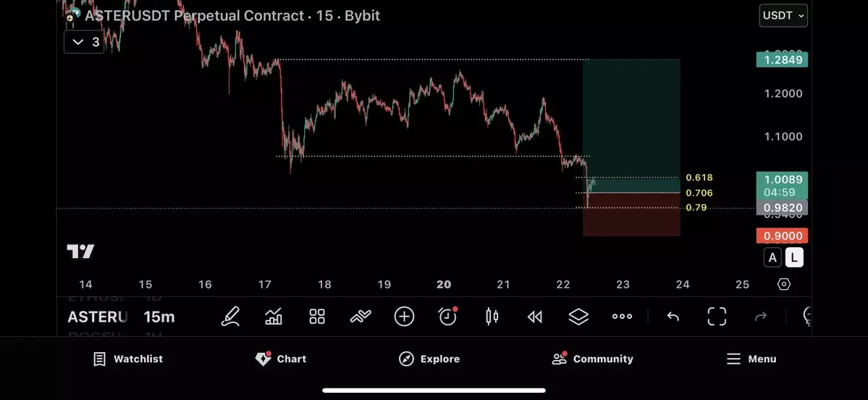868x400 pixels.
Task: Toggle log scale with the L button
Action: 794,257
